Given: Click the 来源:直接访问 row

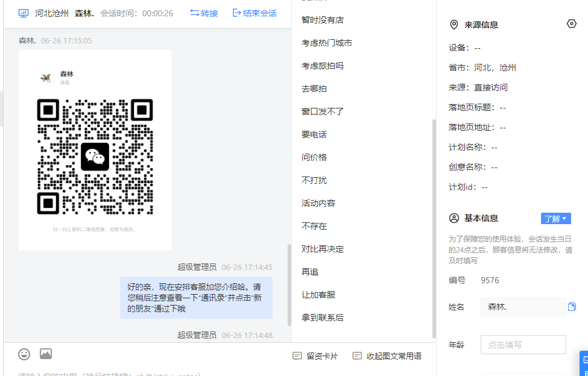Looking at the screenshot, I should click(x=478, y=87).
